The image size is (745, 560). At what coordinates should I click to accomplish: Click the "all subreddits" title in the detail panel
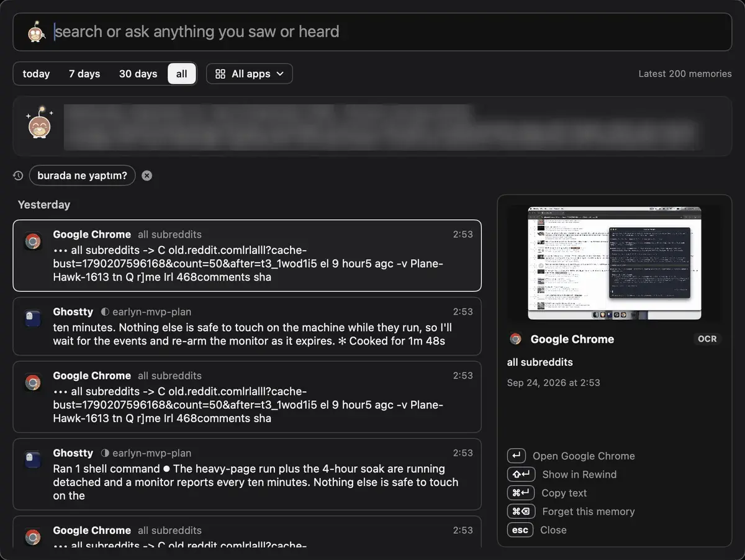click(x=540, y=362)
